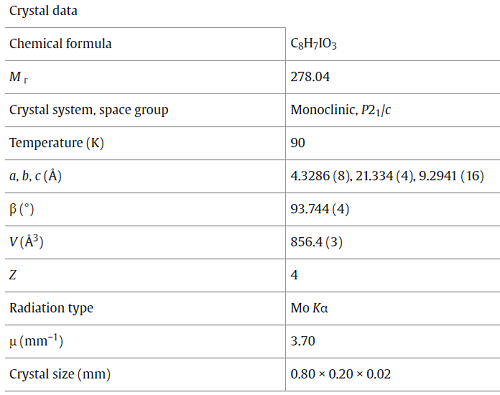Screen dimensions: 500x395
Task: Click the 'Monoclinic, P21/c' value
Action: tap(341, 110)
